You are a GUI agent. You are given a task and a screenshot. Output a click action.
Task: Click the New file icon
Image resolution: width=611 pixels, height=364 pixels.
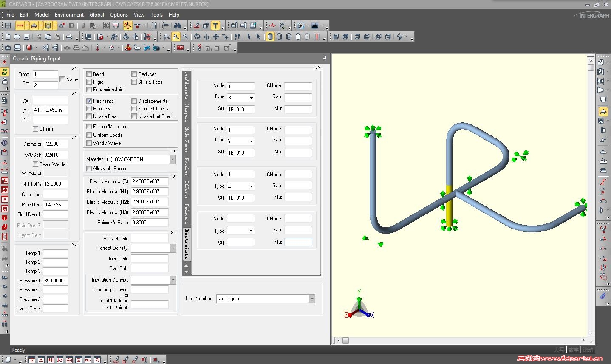[8, 37]
